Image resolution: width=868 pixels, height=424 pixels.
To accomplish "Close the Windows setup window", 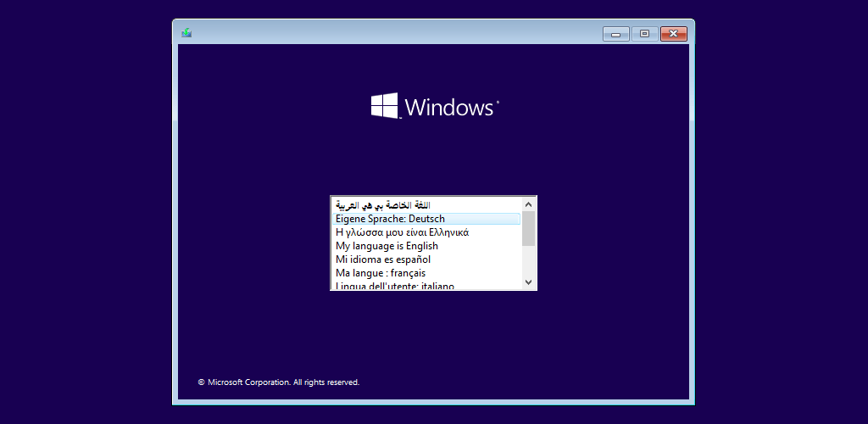I will pyautogui.click(x=674, y=34).
